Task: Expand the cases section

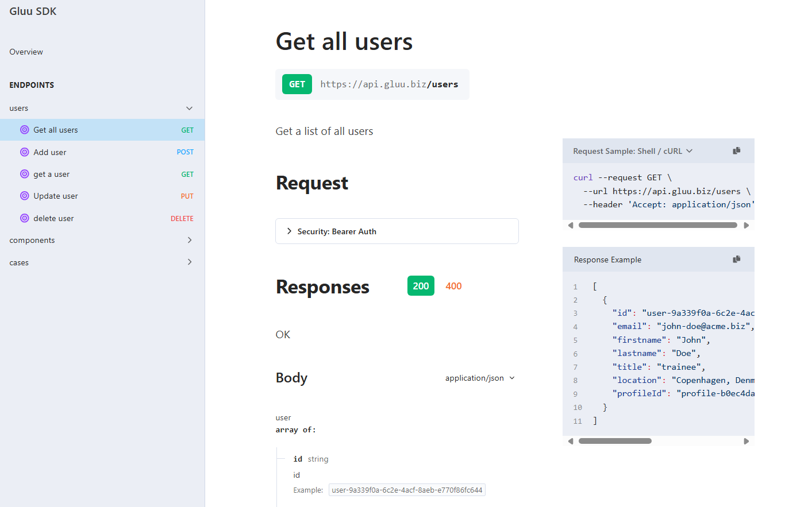Action: [x=189, y=262]
